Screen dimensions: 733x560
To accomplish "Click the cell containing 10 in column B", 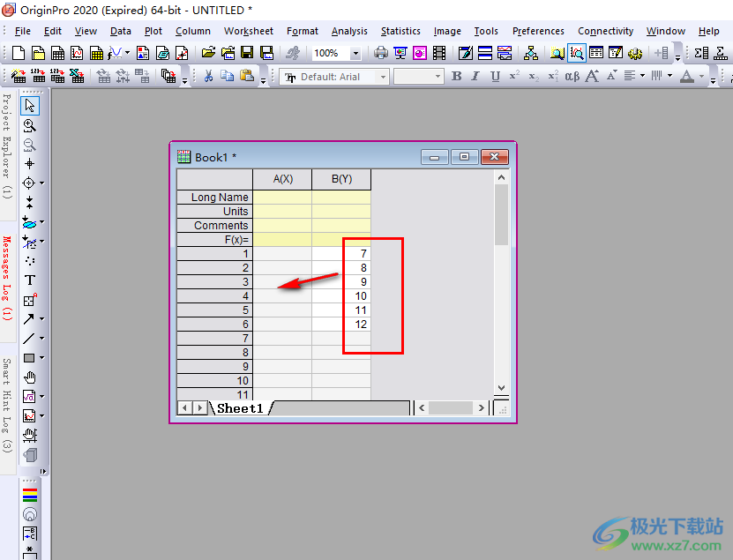I will point(341,296).
